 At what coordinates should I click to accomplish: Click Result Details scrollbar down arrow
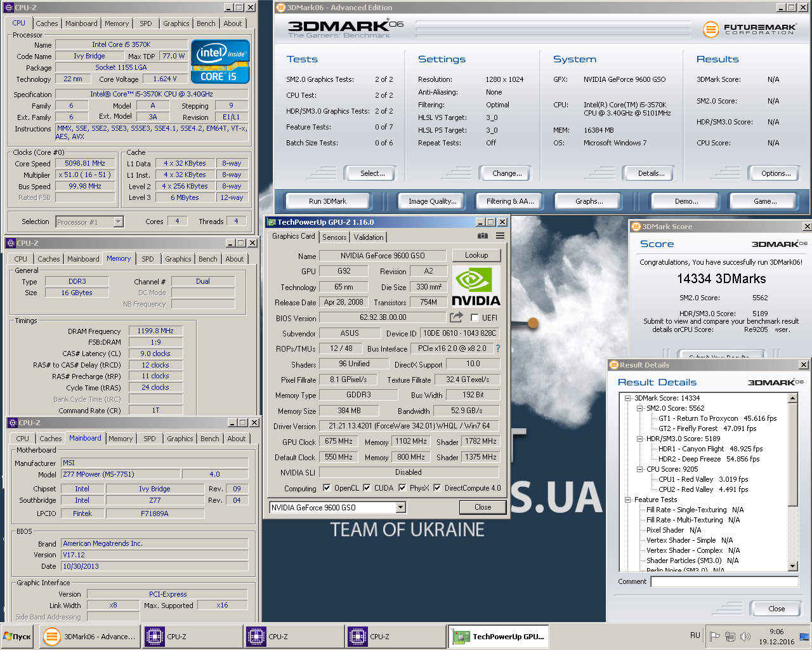pyautogui.click(x=793, y=566)
